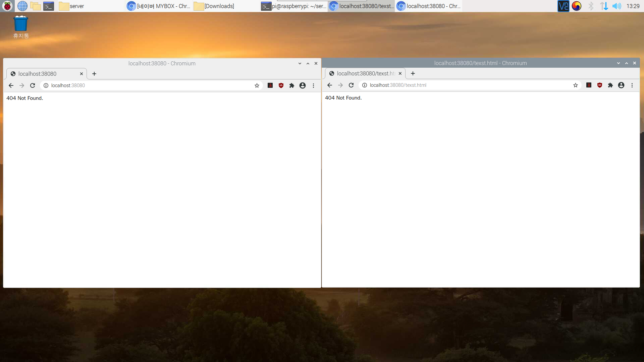
Task: Open the trash can desktop icon
Action: point(21,24)
